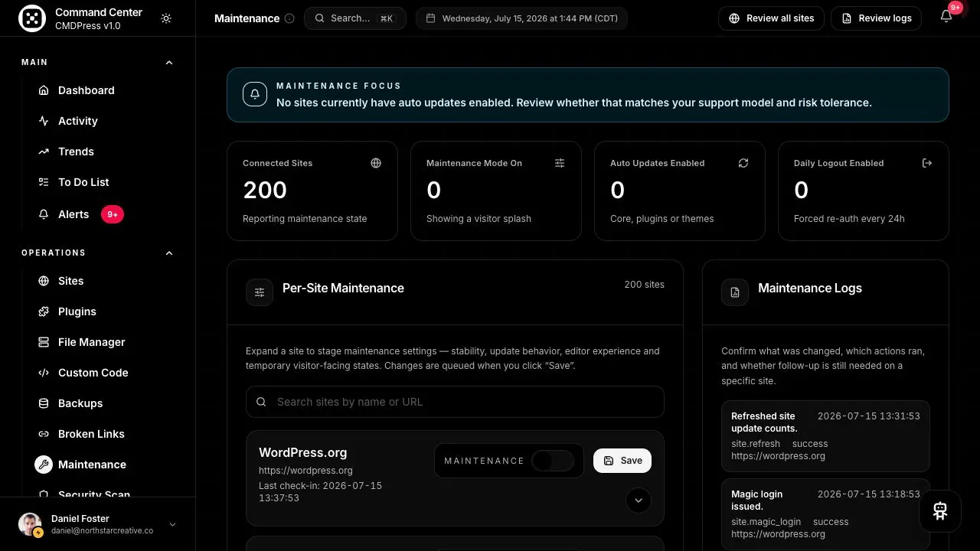
Task: Click the Maintenance Logs document icon
Action: [x=735, y=292]
